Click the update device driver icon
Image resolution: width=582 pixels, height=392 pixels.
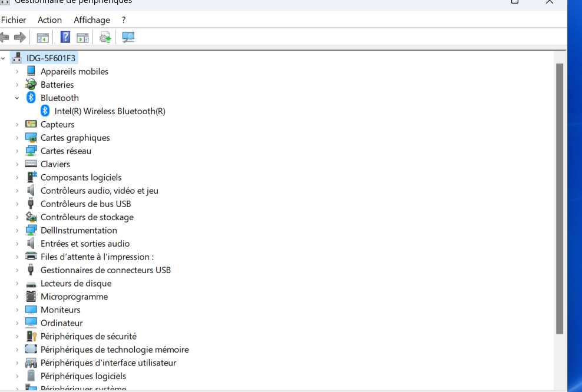coord(105,37)
